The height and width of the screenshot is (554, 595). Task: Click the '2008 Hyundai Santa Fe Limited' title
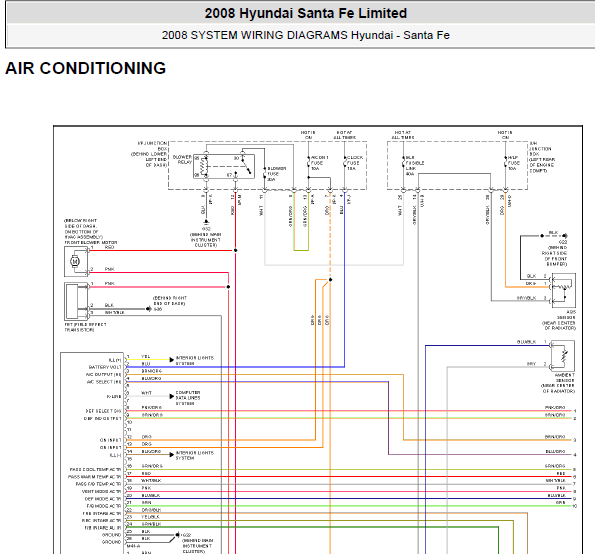pyautogui.click(x=305, y=13)
